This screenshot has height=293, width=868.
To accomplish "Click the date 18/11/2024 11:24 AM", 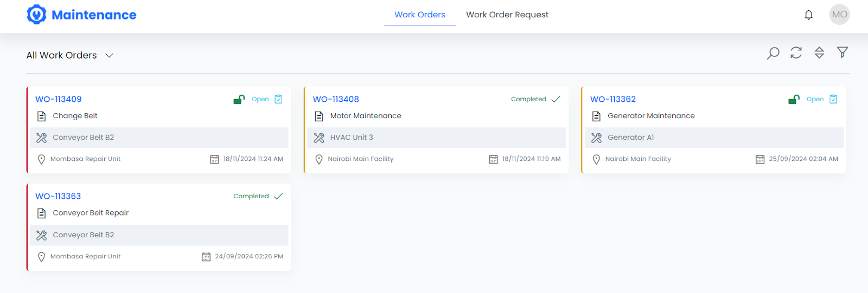I will pos(253,159).
